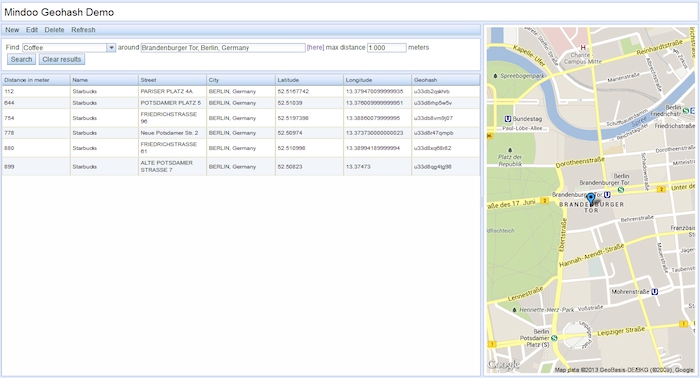Select the row with FRIEDRICHSTRASSE 61
Screen dimensions: 700x378
(241, 148)
